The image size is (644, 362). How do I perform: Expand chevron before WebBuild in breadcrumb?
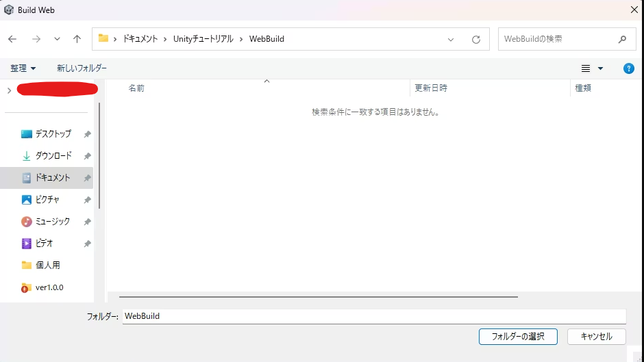click(241, 39)
